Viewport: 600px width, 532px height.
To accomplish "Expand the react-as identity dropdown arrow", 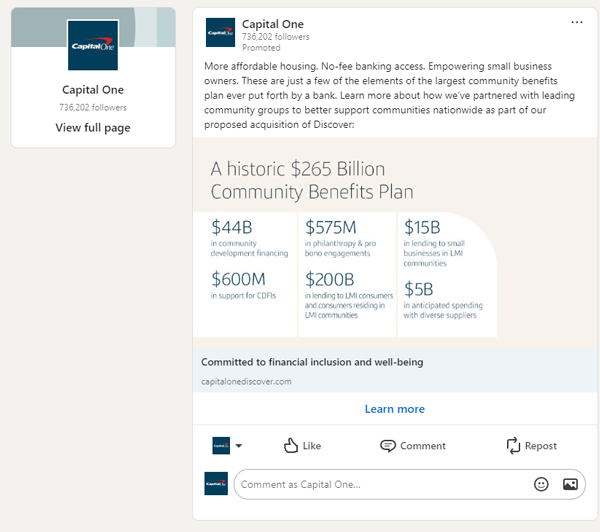I will [239, 446].
